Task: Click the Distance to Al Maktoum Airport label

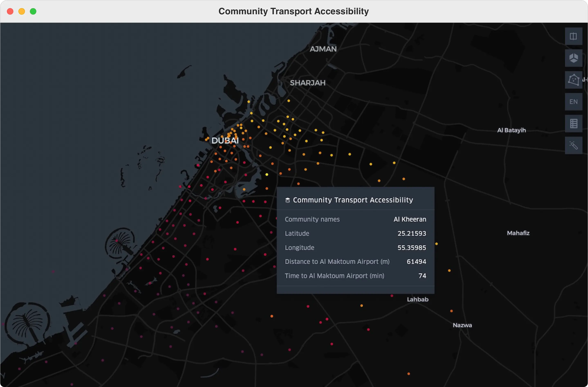Action: [x=337, y=261]
